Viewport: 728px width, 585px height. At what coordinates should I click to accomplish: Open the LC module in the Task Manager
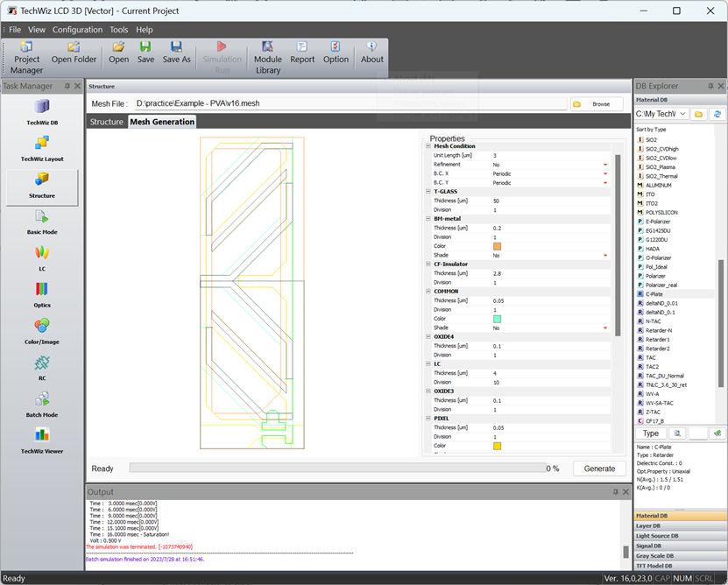coord(41,257)
